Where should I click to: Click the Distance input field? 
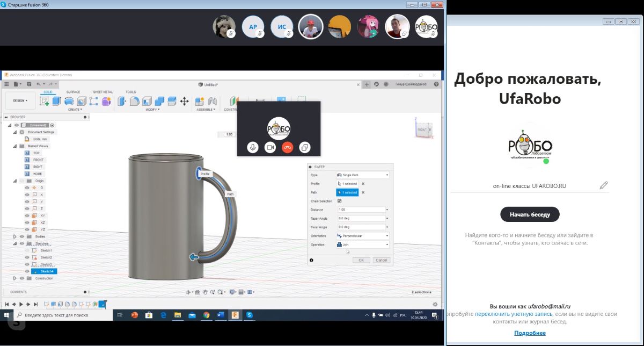click(361, 210)
